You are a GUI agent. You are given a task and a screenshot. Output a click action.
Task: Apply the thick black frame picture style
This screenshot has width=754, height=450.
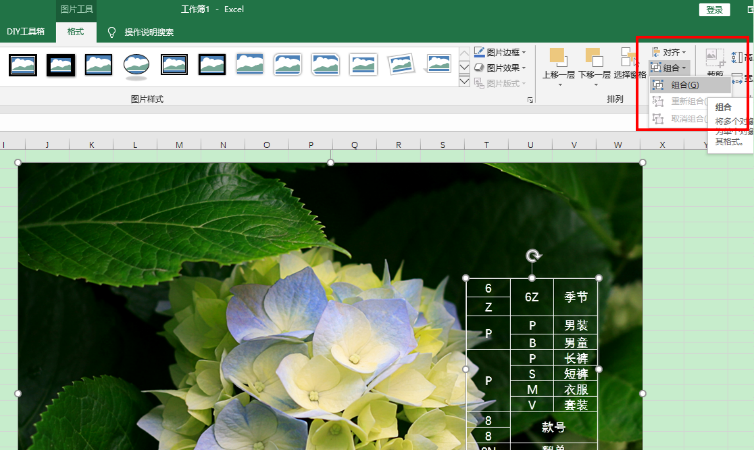coord(61,65)
